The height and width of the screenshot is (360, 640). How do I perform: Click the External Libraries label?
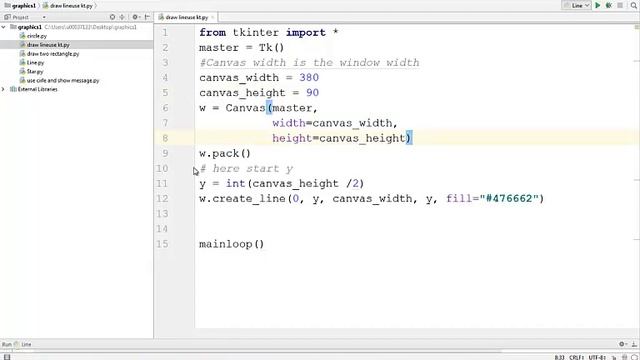tap(38, 89)
